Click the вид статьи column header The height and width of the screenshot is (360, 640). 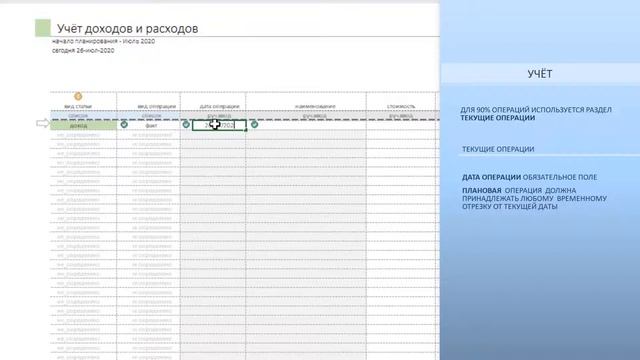[78, 107]
